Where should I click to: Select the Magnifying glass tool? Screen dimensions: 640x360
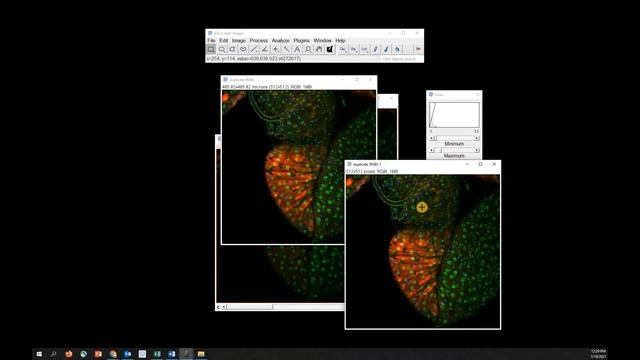[x=308, y=49]
